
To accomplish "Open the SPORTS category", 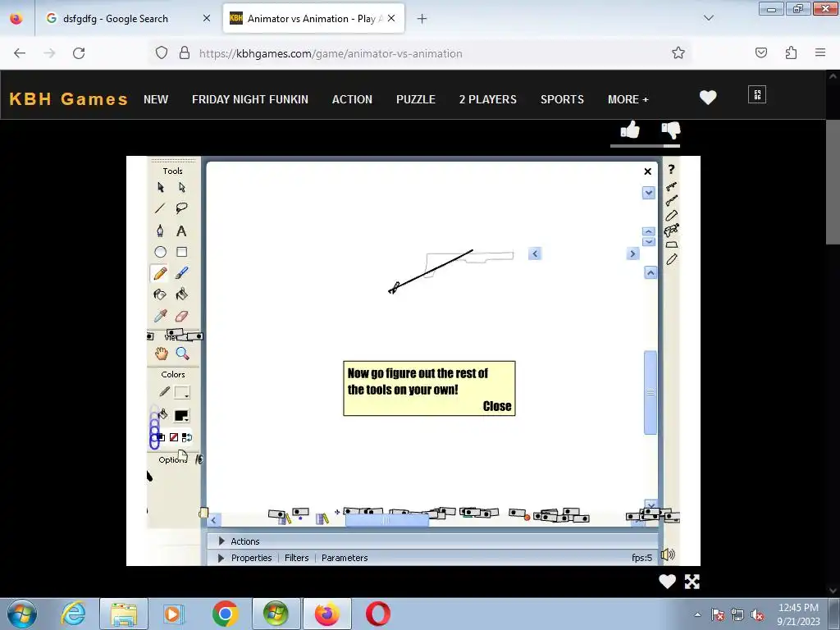I will (x=562, y=99).
